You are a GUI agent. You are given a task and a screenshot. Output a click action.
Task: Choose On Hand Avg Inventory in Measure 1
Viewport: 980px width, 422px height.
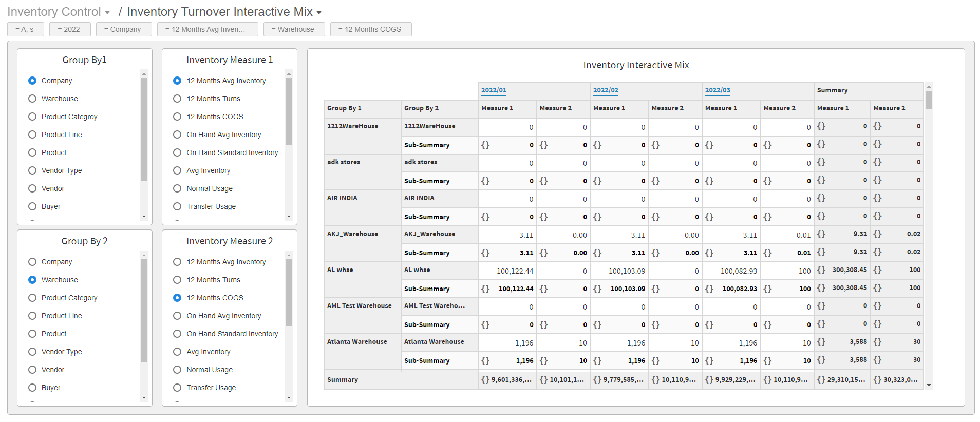tap(177, 135)
